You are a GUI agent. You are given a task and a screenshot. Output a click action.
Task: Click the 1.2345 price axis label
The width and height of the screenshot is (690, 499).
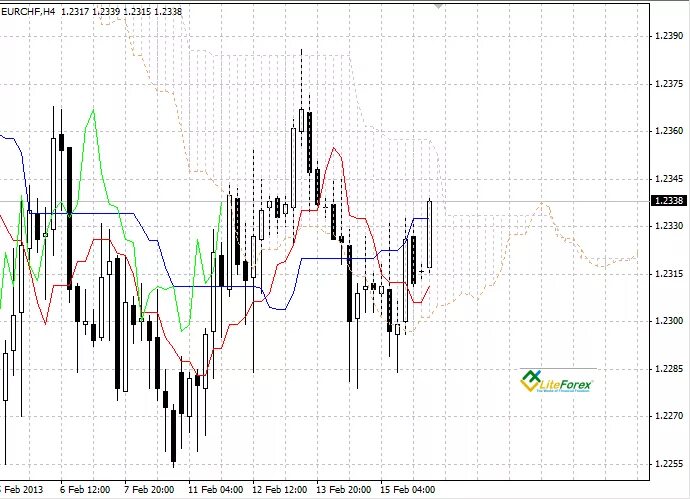pyautogui.click(x=669, y=179)
